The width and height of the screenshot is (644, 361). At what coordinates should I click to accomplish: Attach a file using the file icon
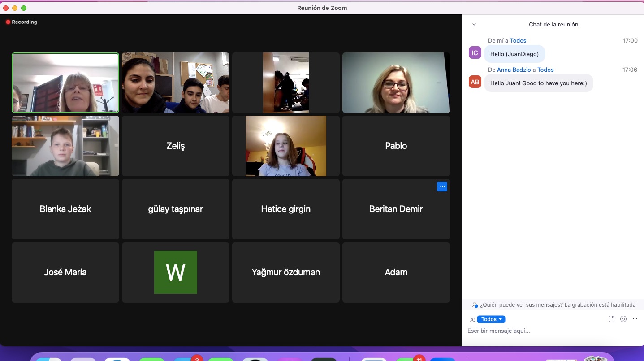[612, 319]
